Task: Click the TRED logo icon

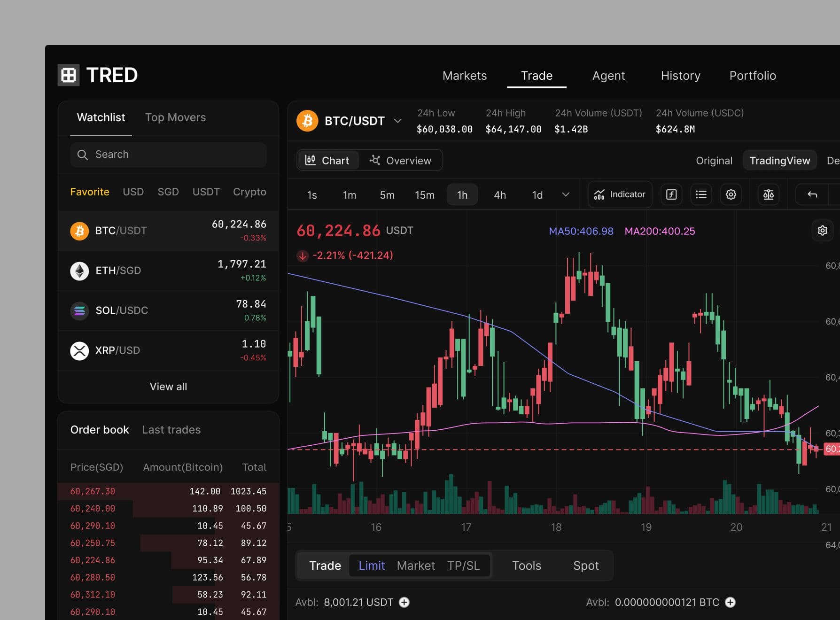Action: click(x=69, y=75)
